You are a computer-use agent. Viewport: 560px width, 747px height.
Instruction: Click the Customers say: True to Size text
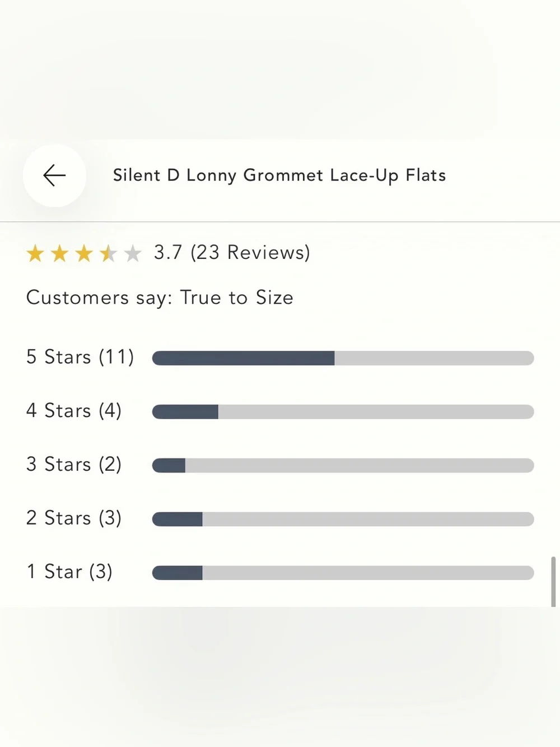[x=160, y=298]
